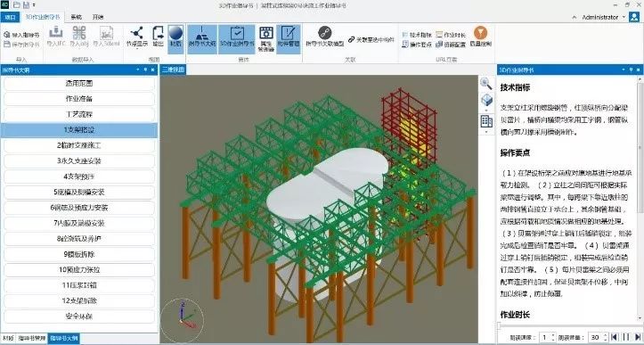
Task: Toggle the 构件管理 component management button
Action: (289, 39)
